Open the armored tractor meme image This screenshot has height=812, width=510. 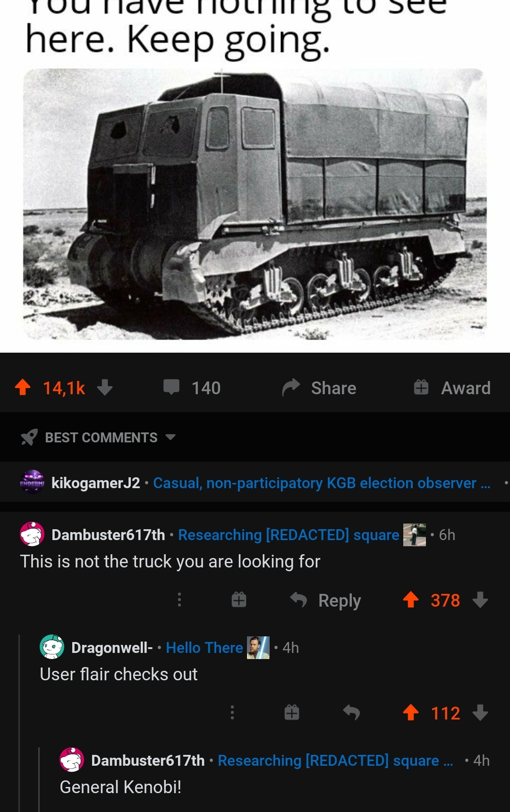pos(255,204)
